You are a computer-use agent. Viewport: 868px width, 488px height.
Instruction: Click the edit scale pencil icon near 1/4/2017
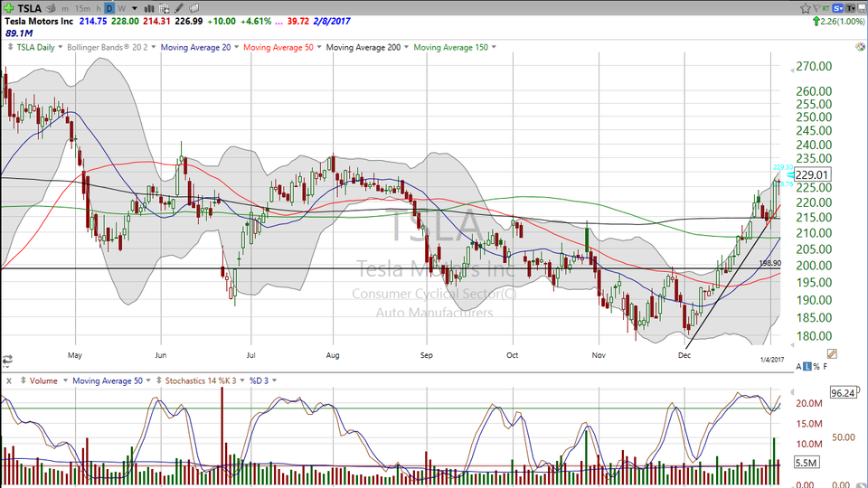[832, 353]
